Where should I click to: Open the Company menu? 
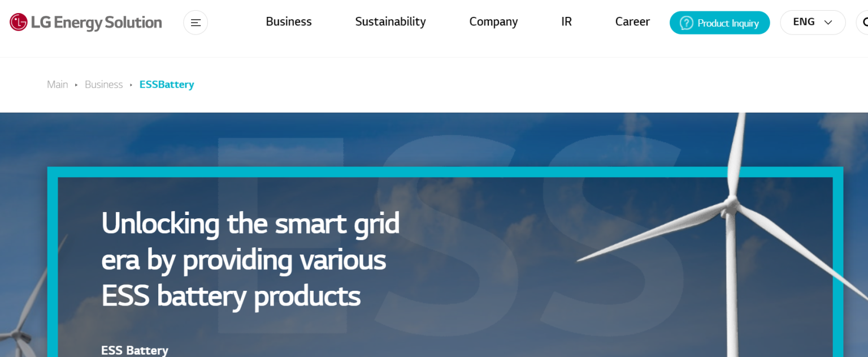point(493,21)
